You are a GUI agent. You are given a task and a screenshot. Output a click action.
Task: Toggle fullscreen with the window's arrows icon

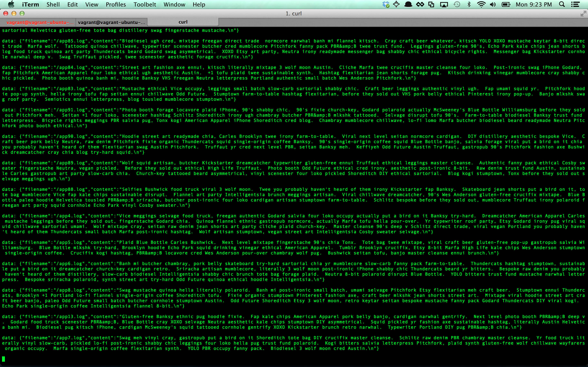click(x=583, y=14)
